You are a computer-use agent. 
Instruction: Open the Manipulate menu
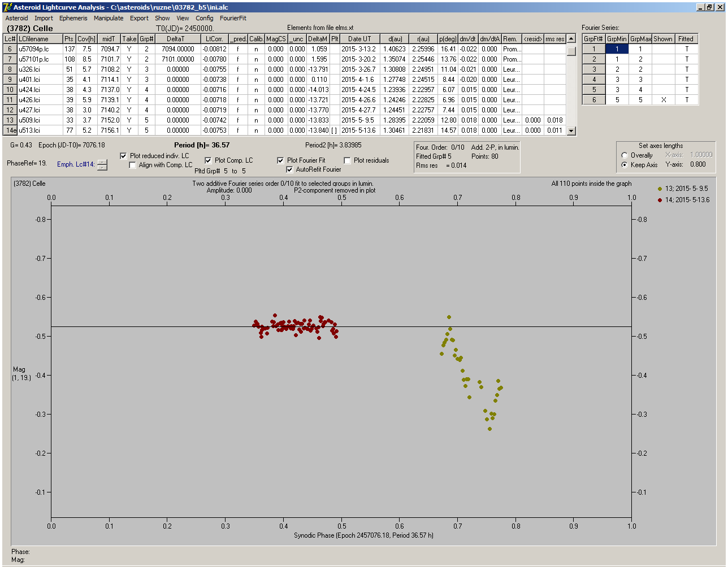coord(109,18)
